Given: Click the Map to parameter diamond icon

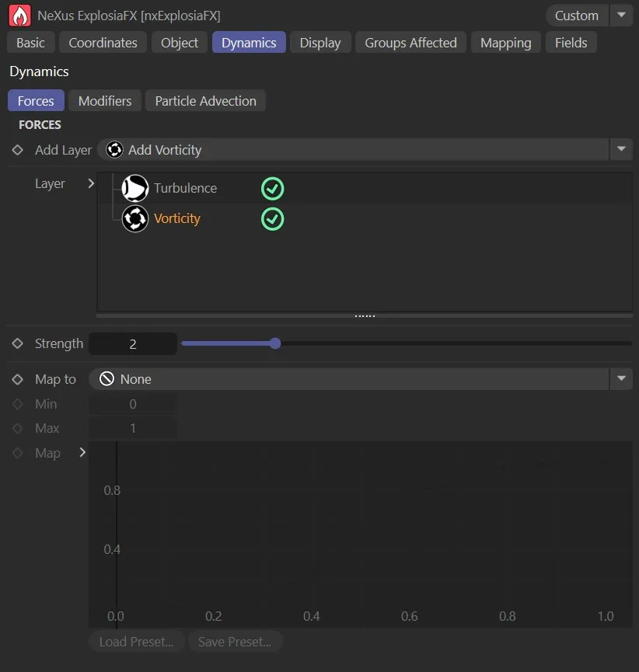Looking at the screenshot, I should click(17, 378).
